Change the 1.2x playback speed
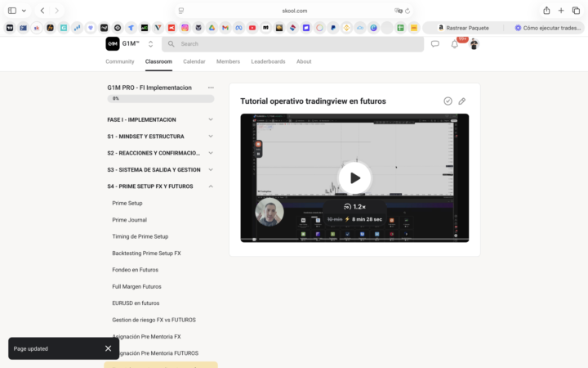The width and height of the screenshot is (588, 368). [x=354, y=207]
